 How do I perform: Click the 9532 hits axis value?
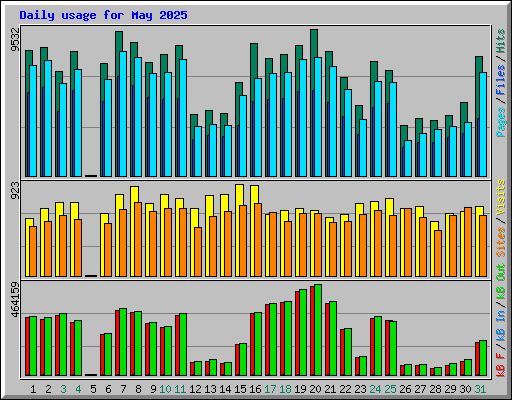tap(15, 39)
